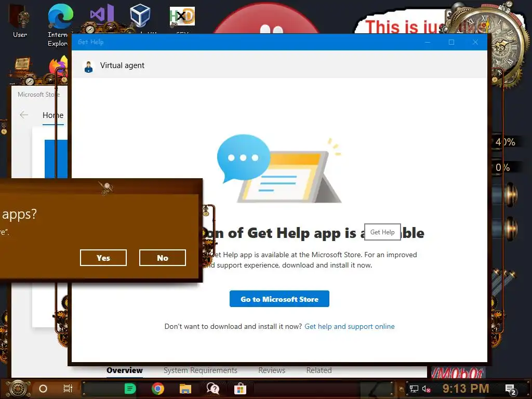
Task: Click the muted volume tray icon
Action: 426,389
